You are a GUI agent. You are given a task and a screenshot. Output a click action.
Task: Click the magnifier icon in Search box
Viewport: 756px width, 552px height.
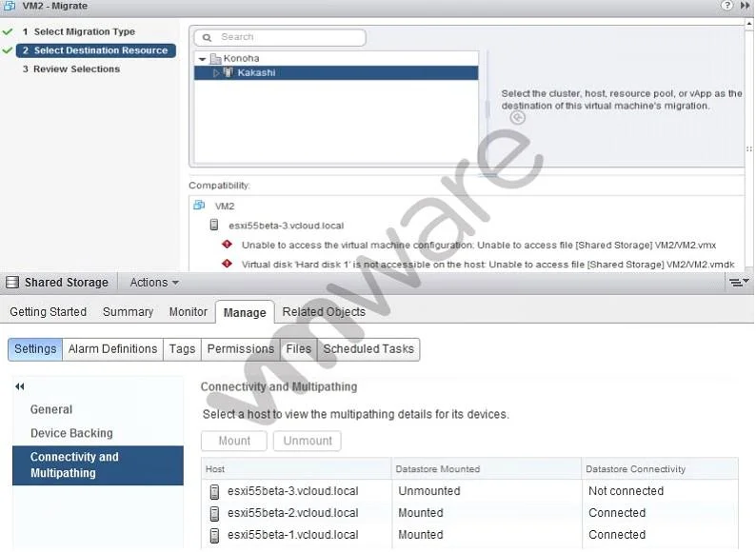click(x=207, y=37)
